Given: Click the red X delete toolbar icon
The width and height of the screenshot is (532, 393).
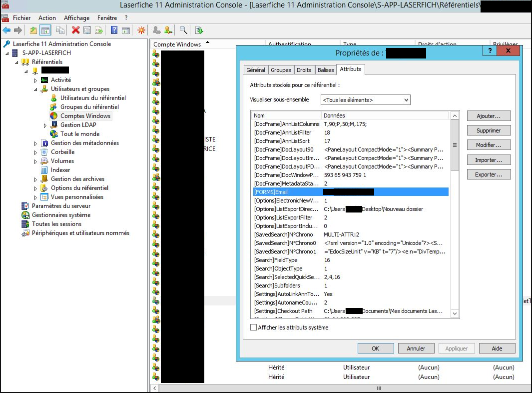Looking at the screenshot, I should point(75,30).
